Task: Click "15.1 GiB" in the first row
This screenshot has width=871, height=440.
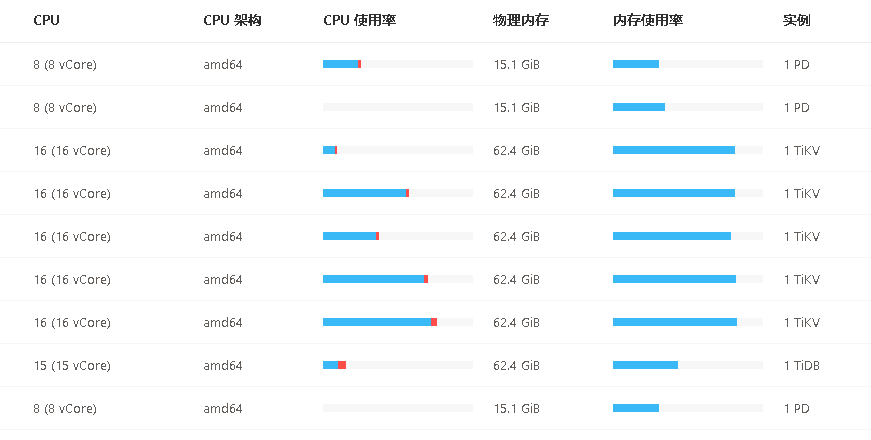Action: coord(516,65)
